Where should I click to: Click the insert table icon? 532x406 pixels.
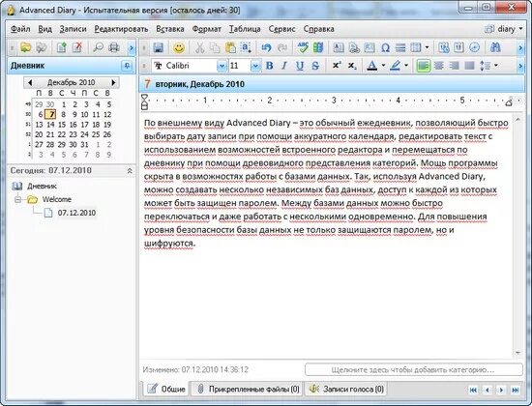click(x=416, y=47)
